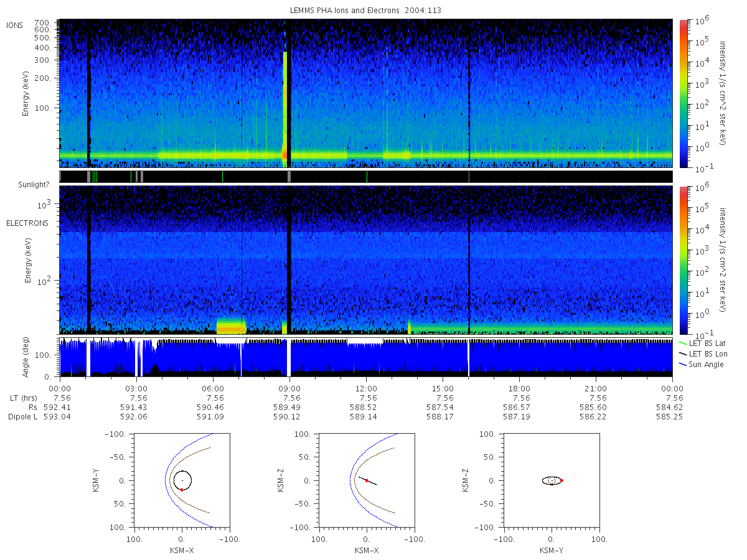
Task: Click the electrons intensity color bar
Action: (x=684, y=259)
